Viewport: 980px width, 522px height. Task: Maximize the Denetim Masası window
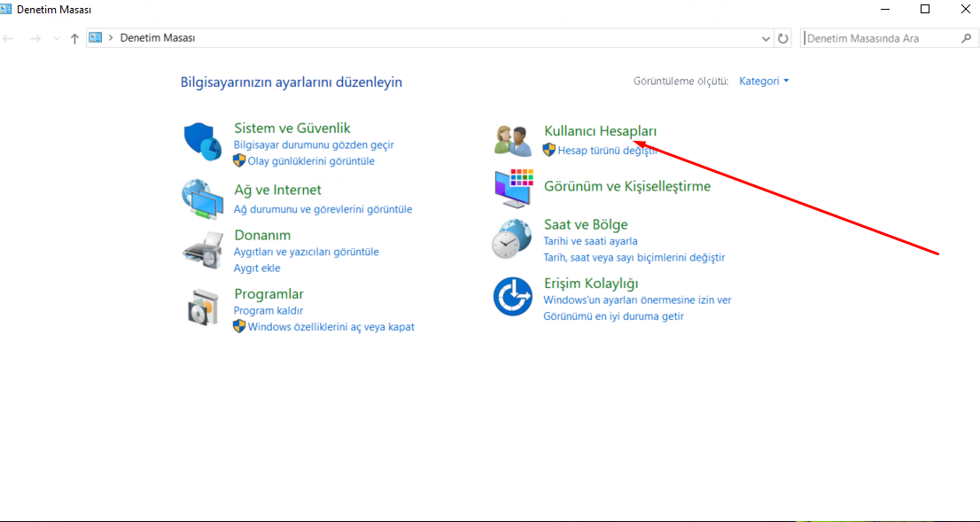pyautogui.click(x=925, y=9)
